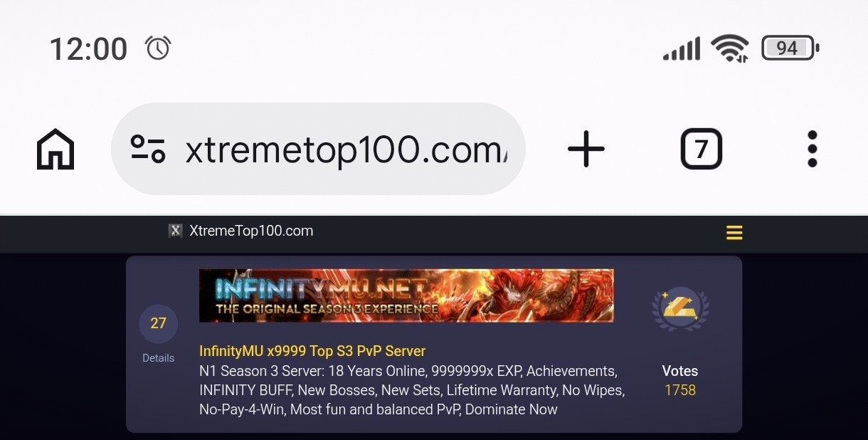Click the server description text starting N1 Season 3
Viewport: 868px width, 440px height.
(412, 390)
